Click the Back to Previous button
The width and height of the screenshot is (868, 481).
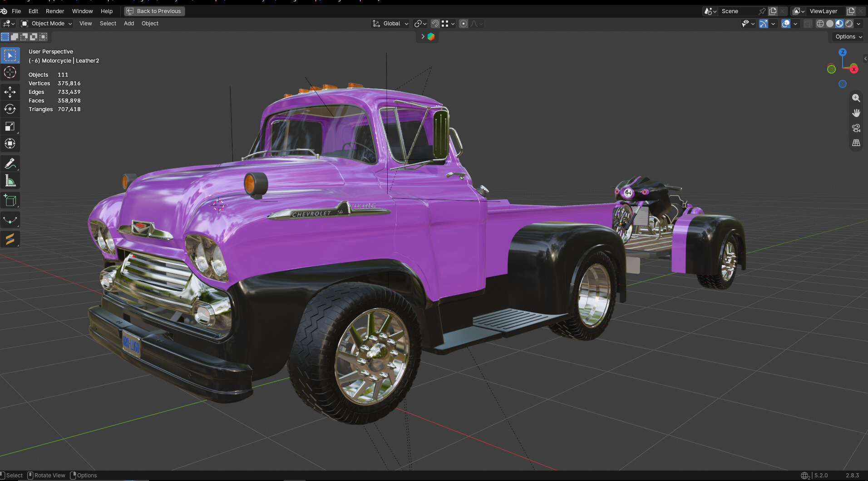point(154,11)
